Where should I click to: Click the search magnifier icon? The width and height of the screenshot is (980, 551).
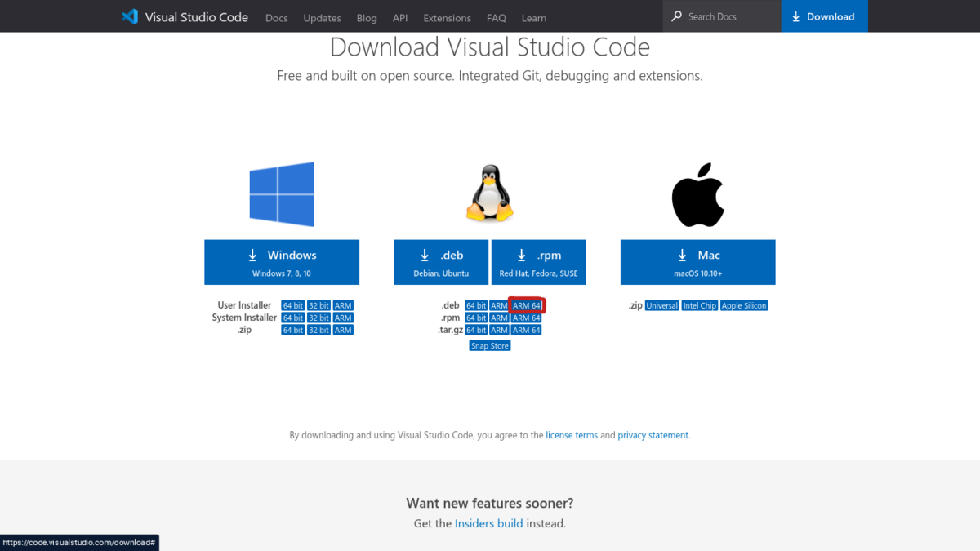pos(676,16)
